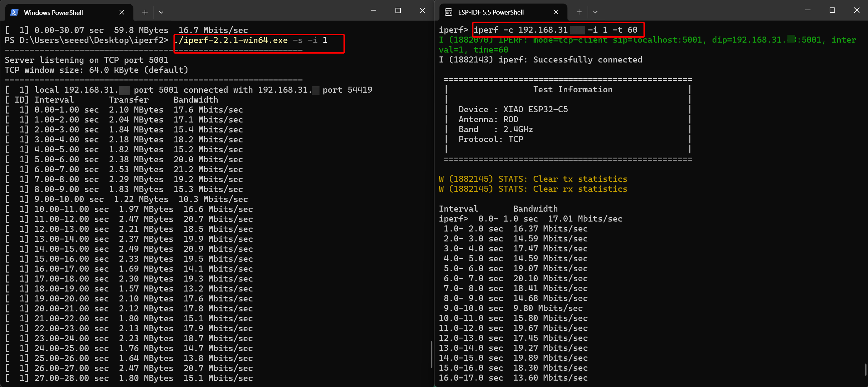
Task: Expand profile dropdown in Windows PowerShell window
Action: 161,12
